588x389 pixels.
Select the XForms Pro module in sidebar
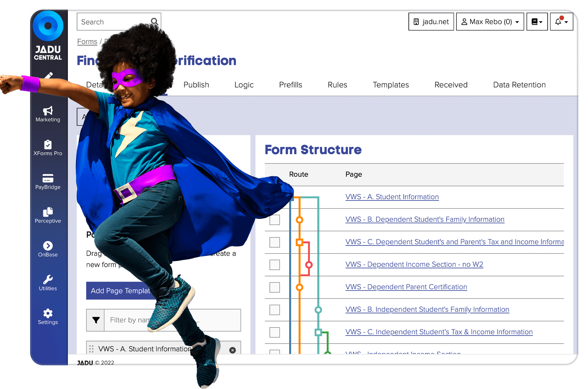48,147
